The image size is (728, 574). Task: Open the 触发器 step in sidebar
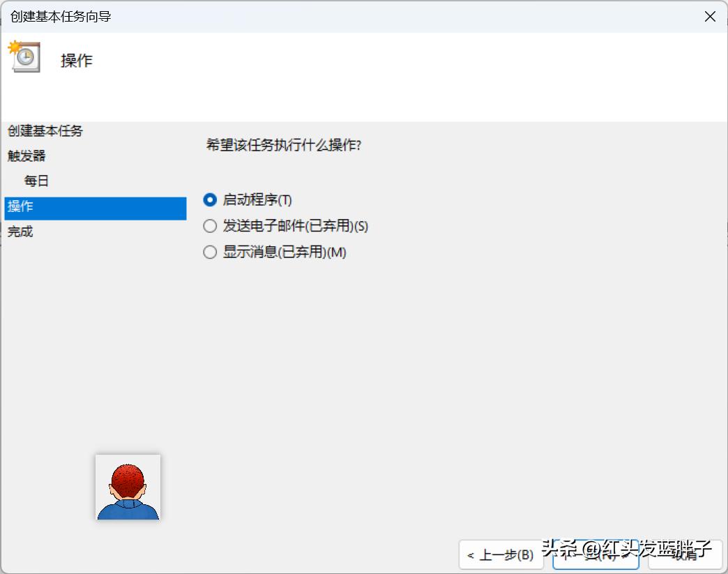coord(29,156)
